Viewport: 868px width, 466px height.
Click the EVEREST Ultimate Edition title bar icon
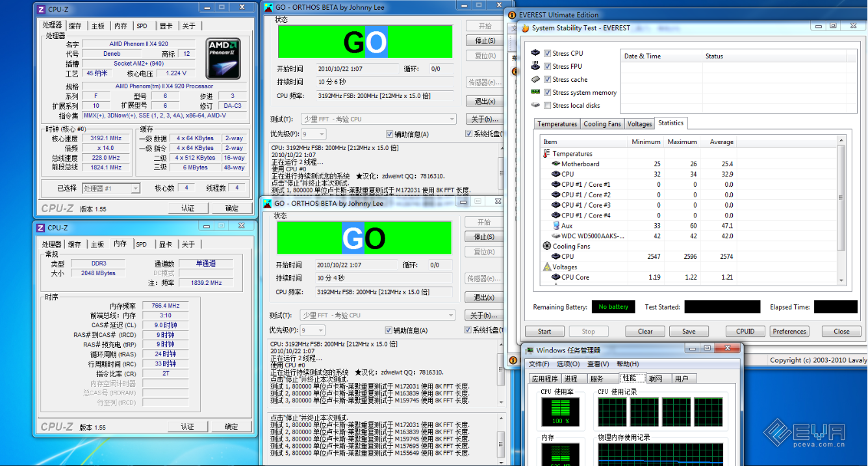tap(512, 15)
